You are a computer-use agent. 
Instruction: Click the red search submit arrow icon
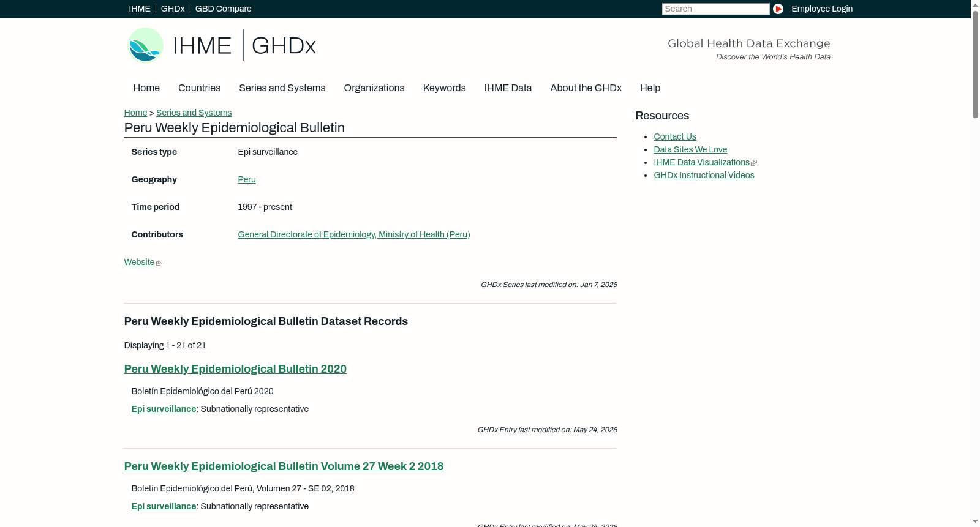pyautogui.click(x=778, y=9)
